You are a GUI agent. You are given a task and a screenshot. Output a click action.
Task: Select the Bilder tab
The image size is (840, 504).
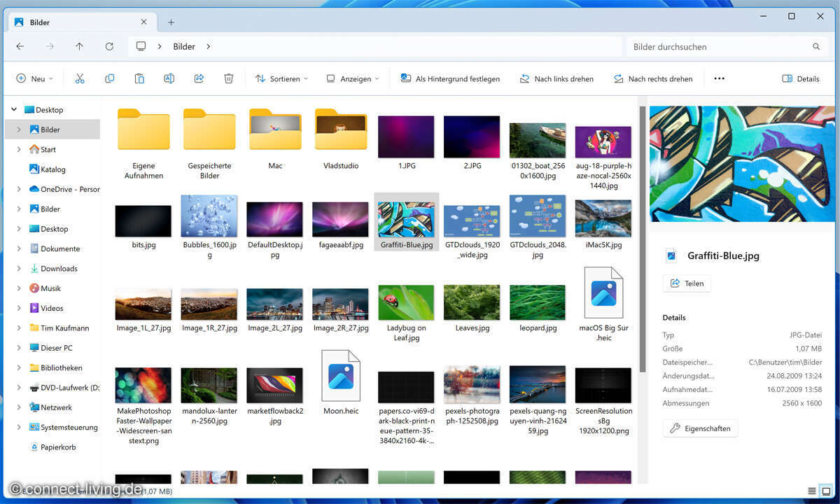(82, 22)
